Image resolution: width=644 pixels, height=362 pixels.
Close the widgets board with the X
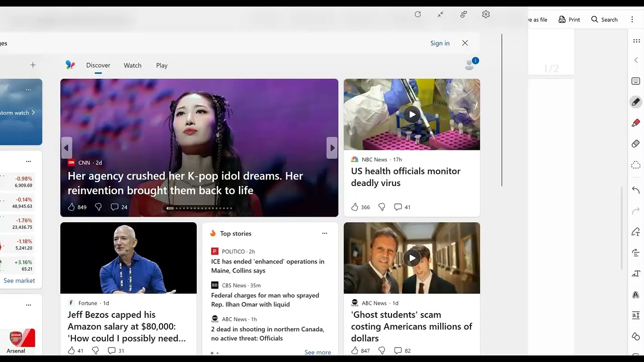coord(465,43)
